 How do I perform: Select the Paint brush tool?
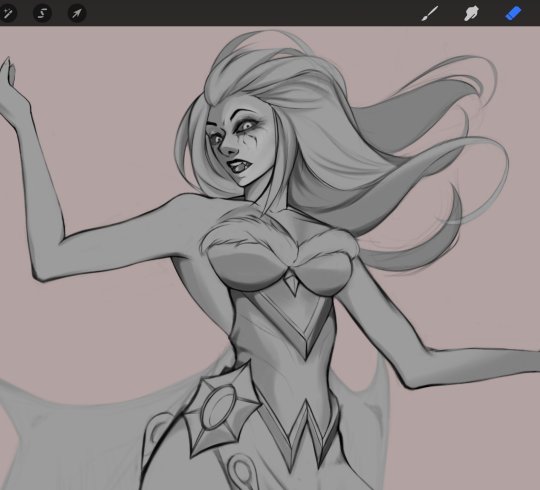click(430, 13)
